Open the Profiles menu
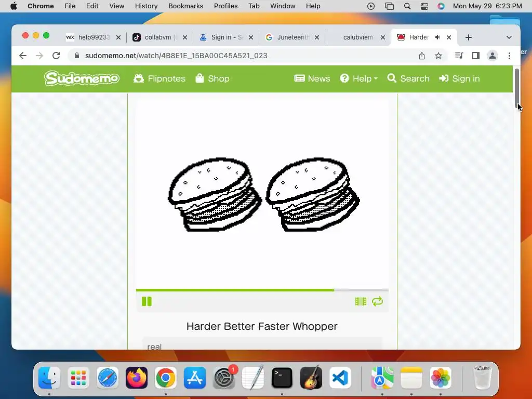This screenshot has height=399, width=532. (x=225, y=6)
